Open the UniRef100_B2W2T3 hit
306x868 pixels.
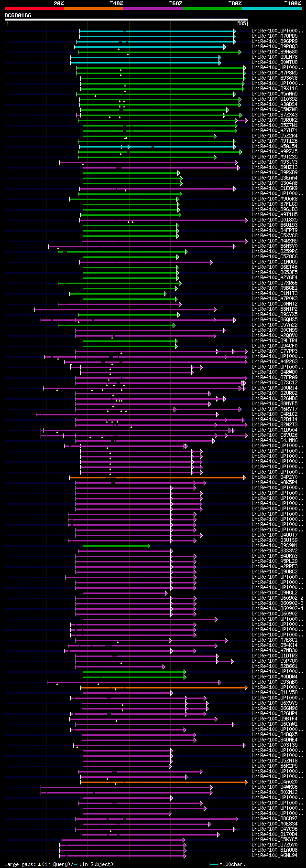pyautogui.click(x=274, y=425)
